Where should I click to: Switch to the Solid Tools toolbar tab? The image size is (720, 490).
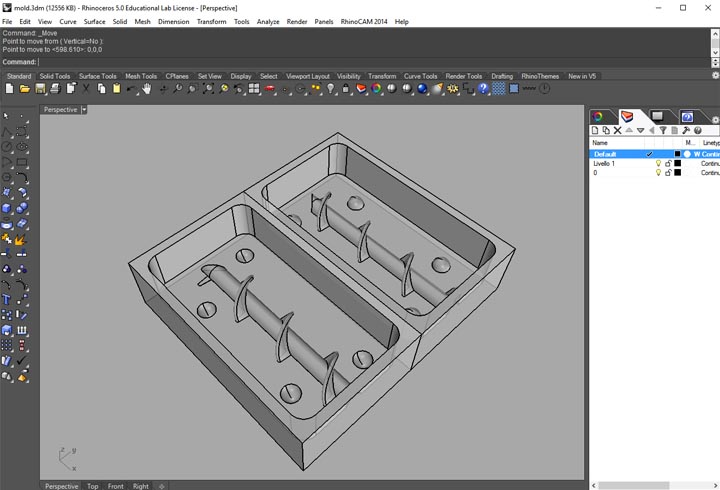tap(55, 76)
